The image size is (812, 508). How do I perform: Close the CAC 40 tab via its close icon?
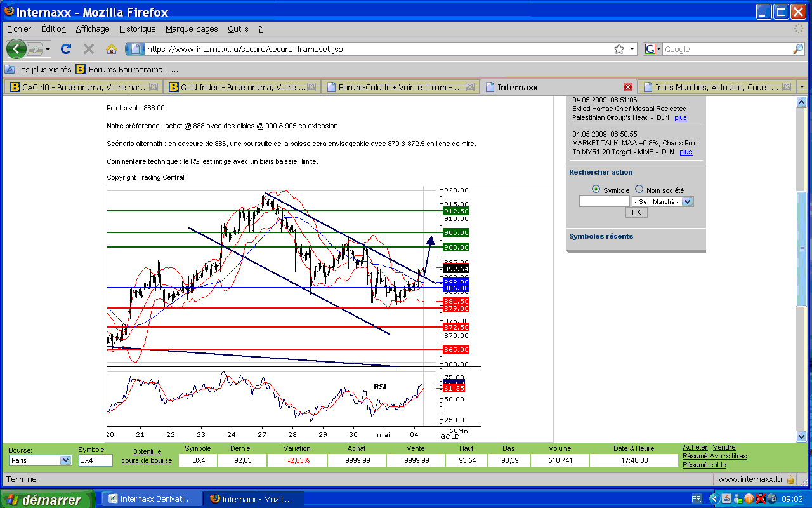[153, 87]
